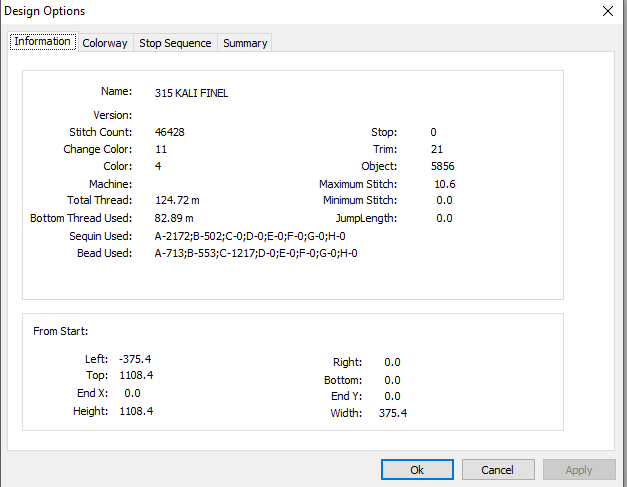Click the End Y value 0.0
The image size is (627, 487).
392,396
